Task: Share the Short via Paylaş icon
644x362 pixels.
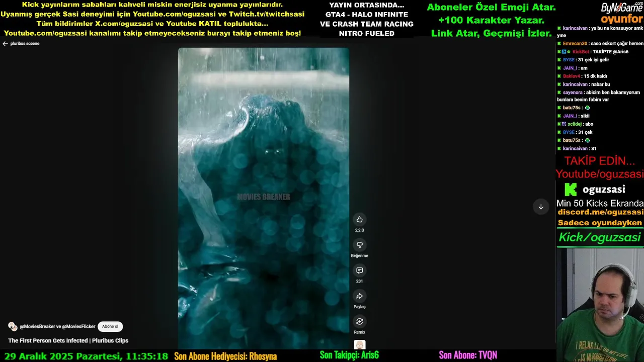Action: pos(359,296)
